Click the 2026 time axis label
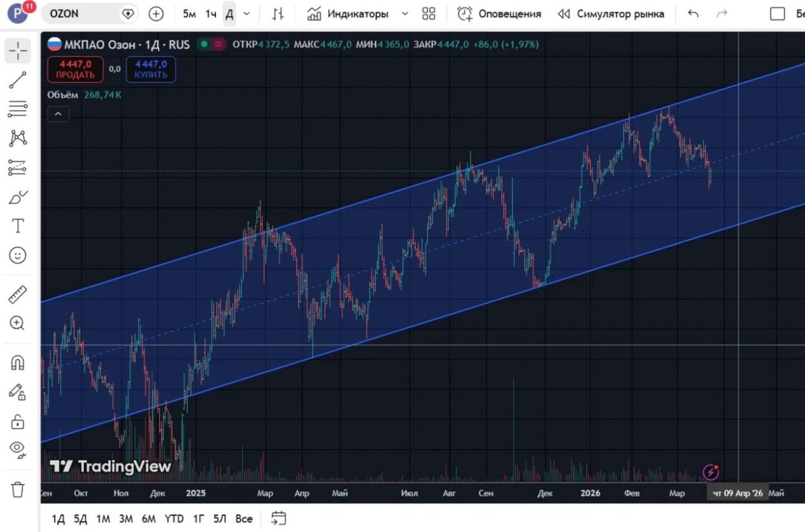 [590, 493]
